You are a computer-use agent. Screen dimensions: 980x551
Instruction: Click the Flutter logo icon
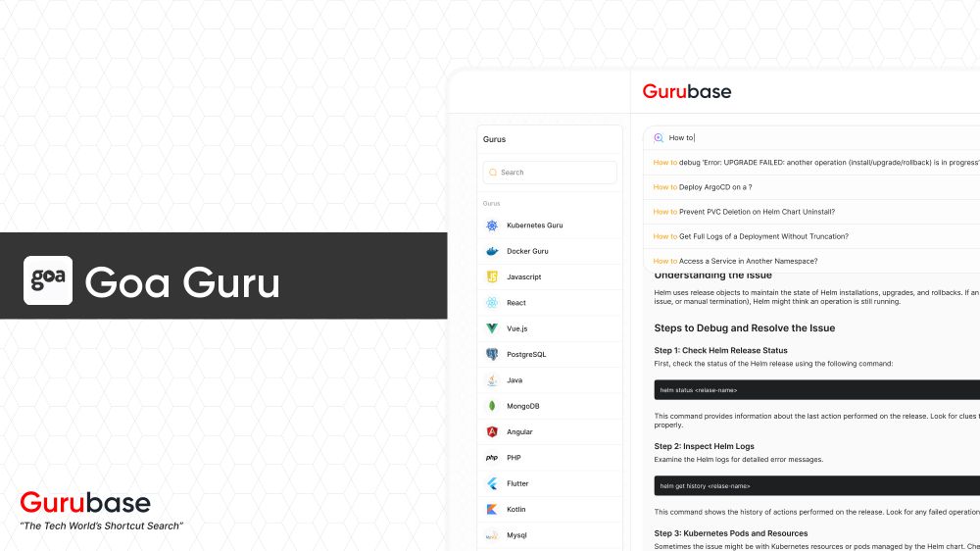click(x=492, y=483)
